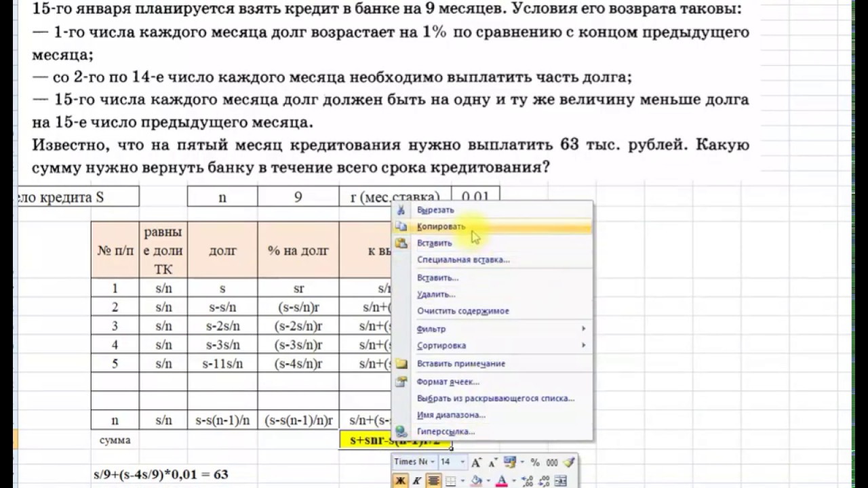Apply thousands separator 000 style

pyautogui.click(x=552, y=463)
